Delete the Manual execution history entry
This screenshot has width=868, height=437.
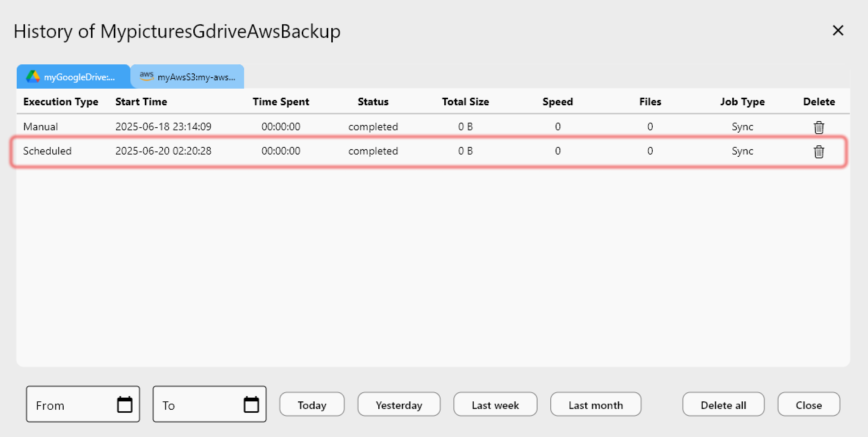(x=819, y=127)
